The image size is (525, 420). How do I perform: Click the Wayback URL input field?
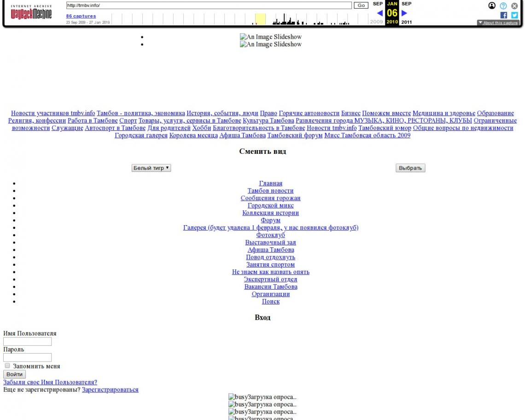(209, 6)
